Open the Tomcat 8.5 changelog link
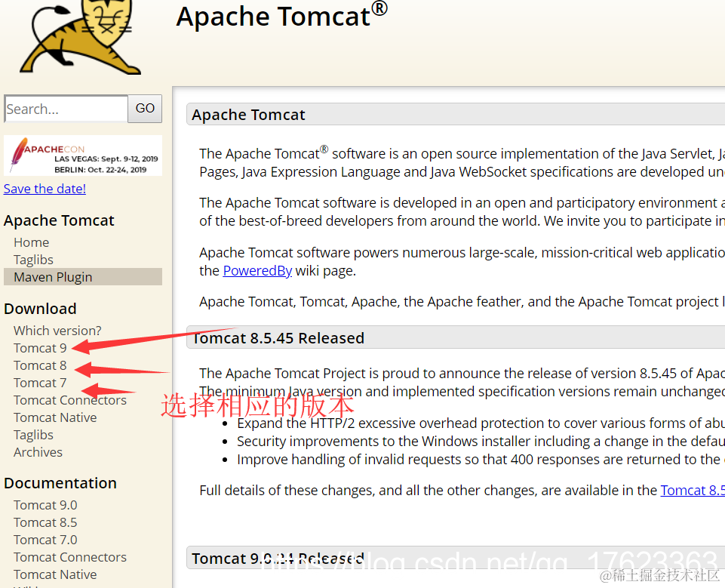This screenshot has width=725, height=588. coord(692,491)
